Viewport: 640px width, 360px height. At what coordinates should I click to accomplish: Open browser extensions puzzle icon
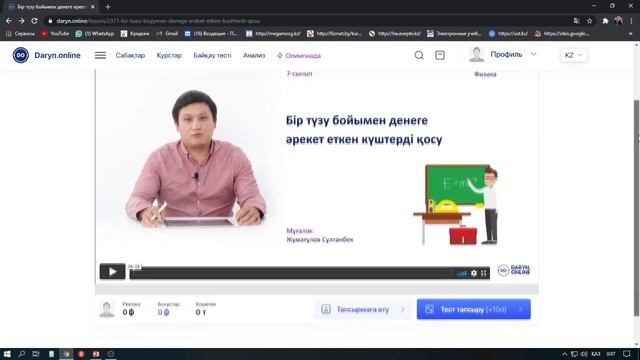(x=605, y=21)
